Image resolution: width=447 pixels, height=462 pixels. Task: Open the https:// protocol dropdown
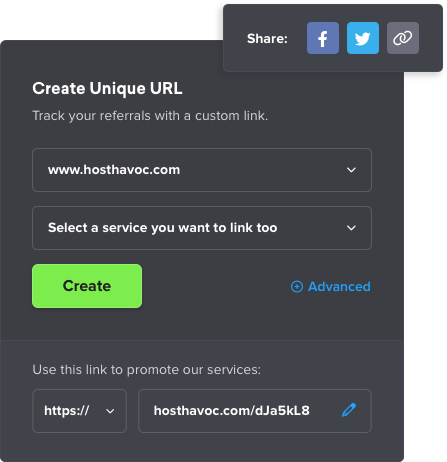tap(80, 411)
